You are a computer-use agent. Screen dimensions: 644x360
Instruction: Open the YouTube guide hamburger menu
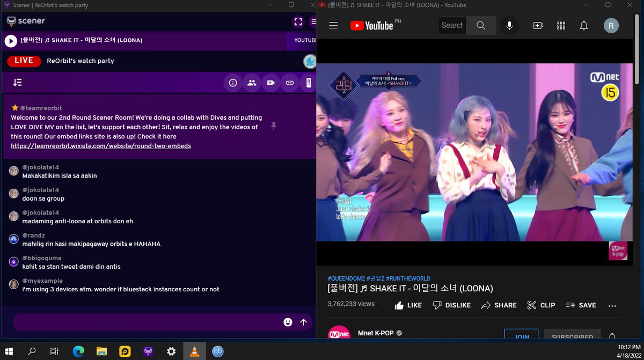click(333, 25)
